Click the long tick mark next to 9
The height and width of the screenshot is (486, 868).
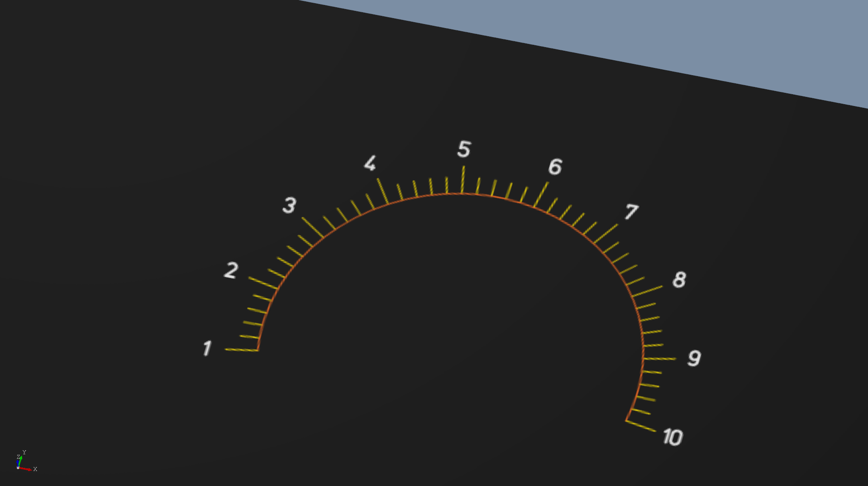tap(659, 359)
